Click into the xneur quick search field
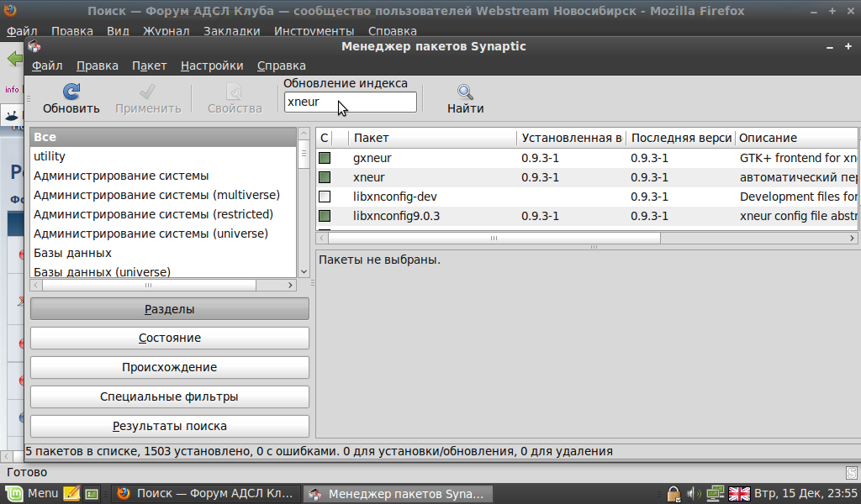 (x=351, y=102)
